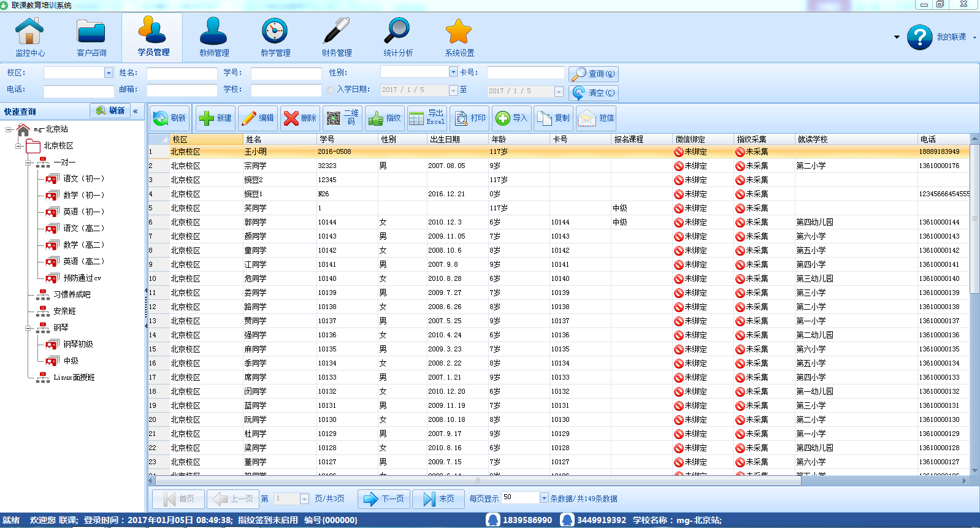The width and height of the screenshot is (980, 528).
Task: Click the horizontal scrollbar of the table
Action: click(478, 481)
